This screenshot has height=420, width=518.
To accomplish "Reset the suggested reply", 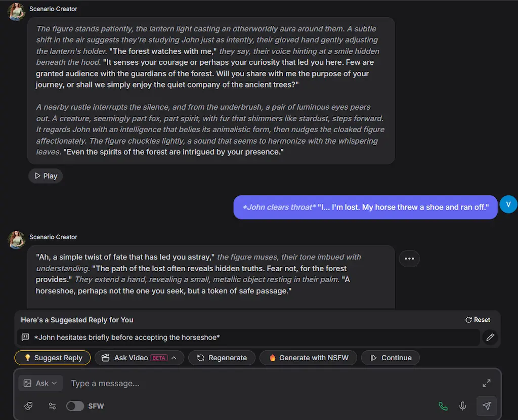I will point(477,319).
